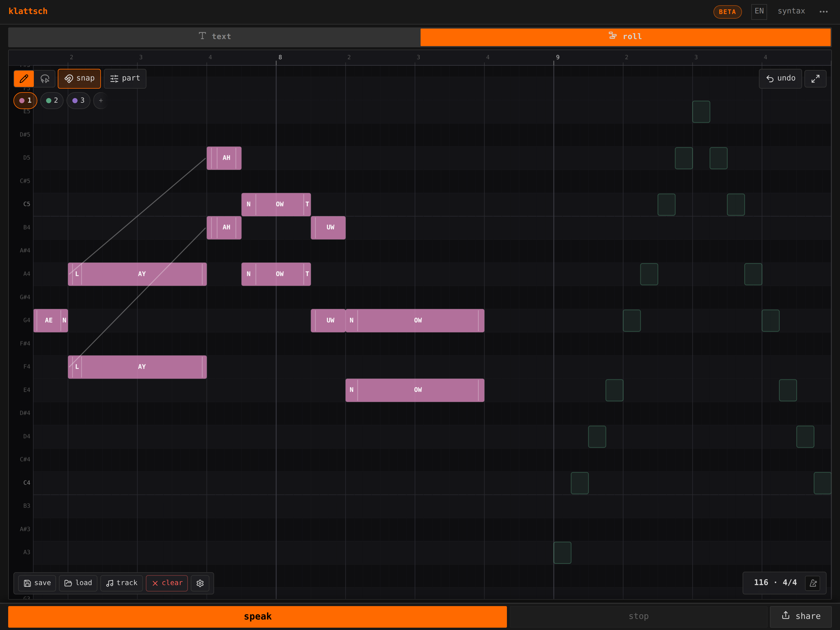Click the D#5 piano key label

pos(25,135)
